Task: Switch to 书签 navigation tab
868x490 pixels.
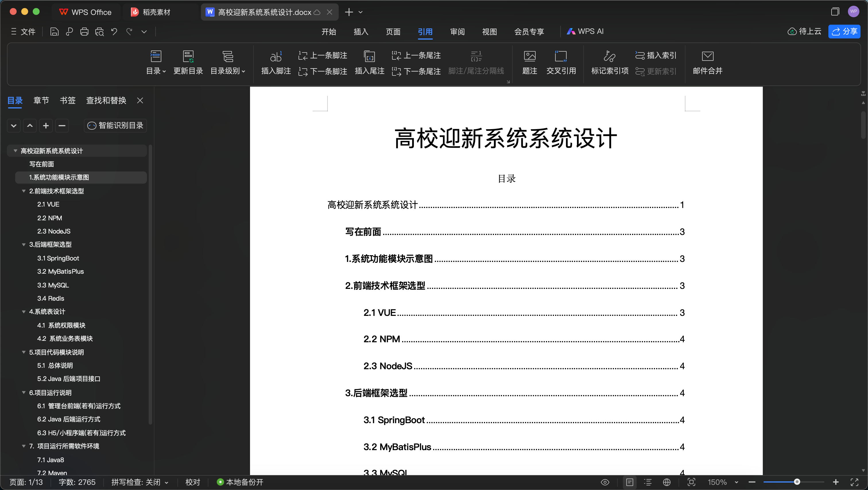Action: point(67,100)
